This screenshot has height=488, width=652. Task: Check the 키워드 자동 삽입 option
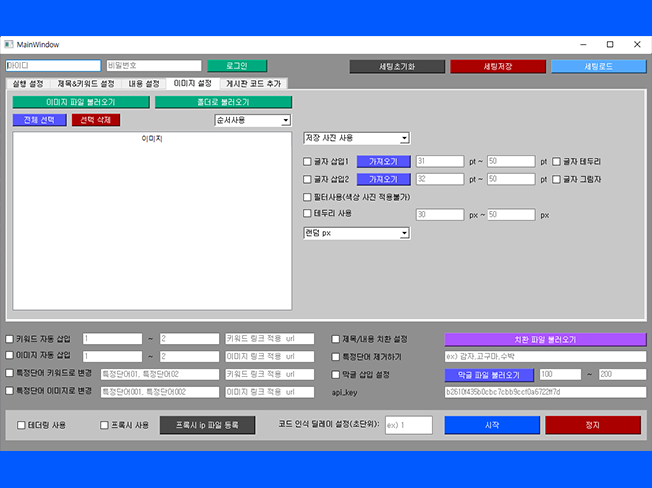point(10,339)
